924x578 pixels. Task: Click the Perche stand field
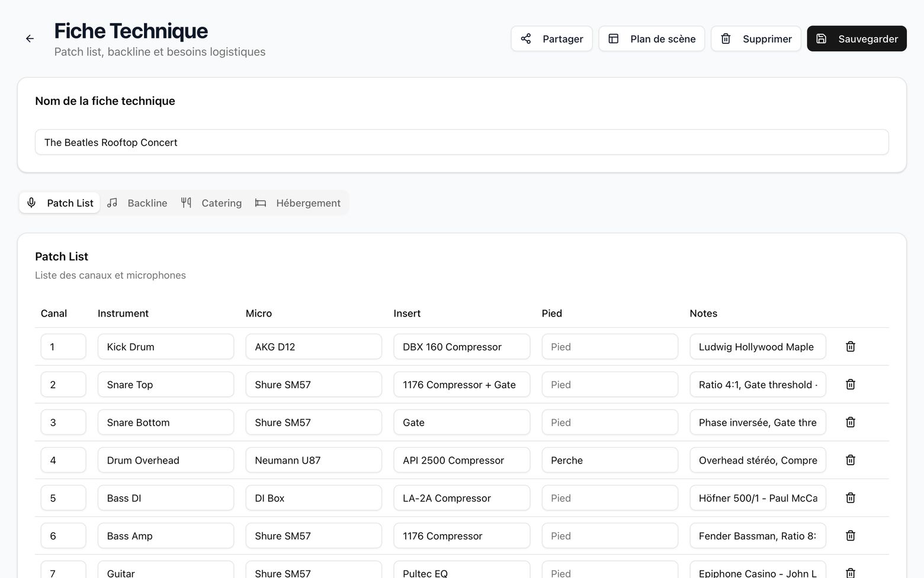(x=610, y=460)
